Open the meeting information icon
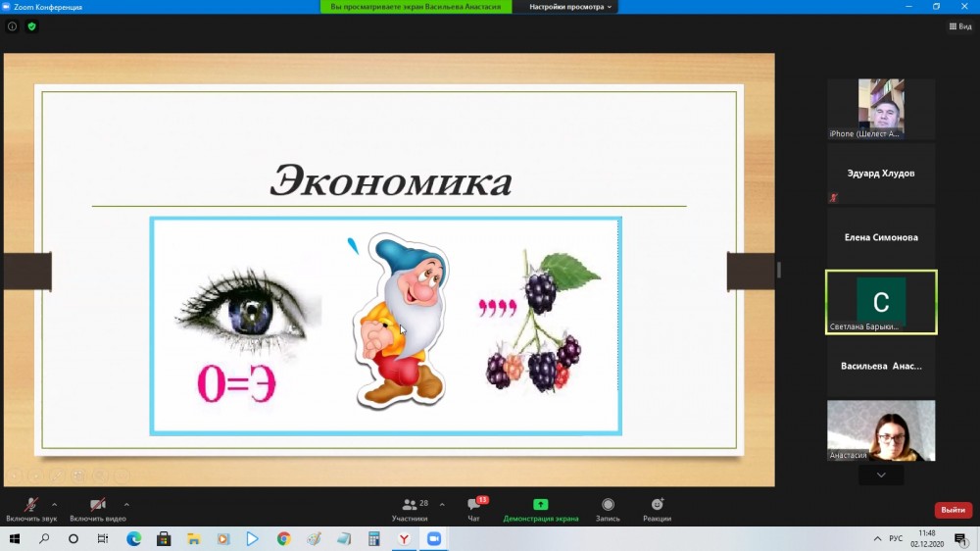Viewport: 980px width, 551px height. click(x=12, y=26)
